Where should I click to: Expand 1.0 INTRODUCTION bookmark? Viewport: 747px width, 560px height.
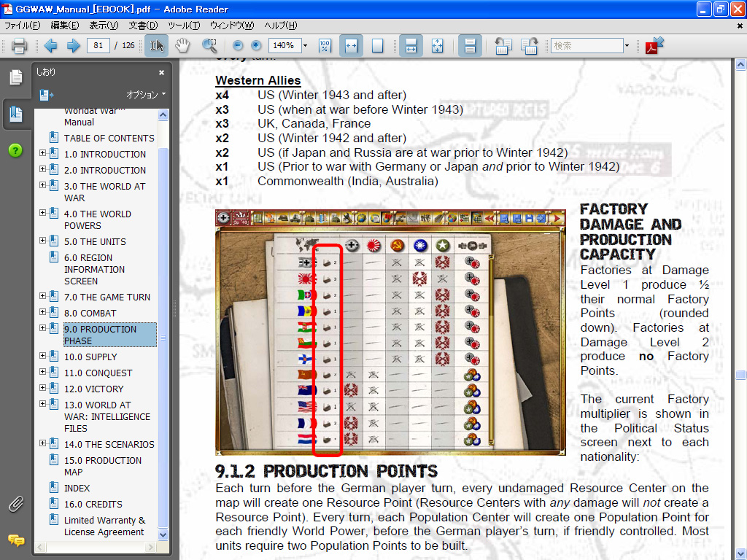point(42,153)
